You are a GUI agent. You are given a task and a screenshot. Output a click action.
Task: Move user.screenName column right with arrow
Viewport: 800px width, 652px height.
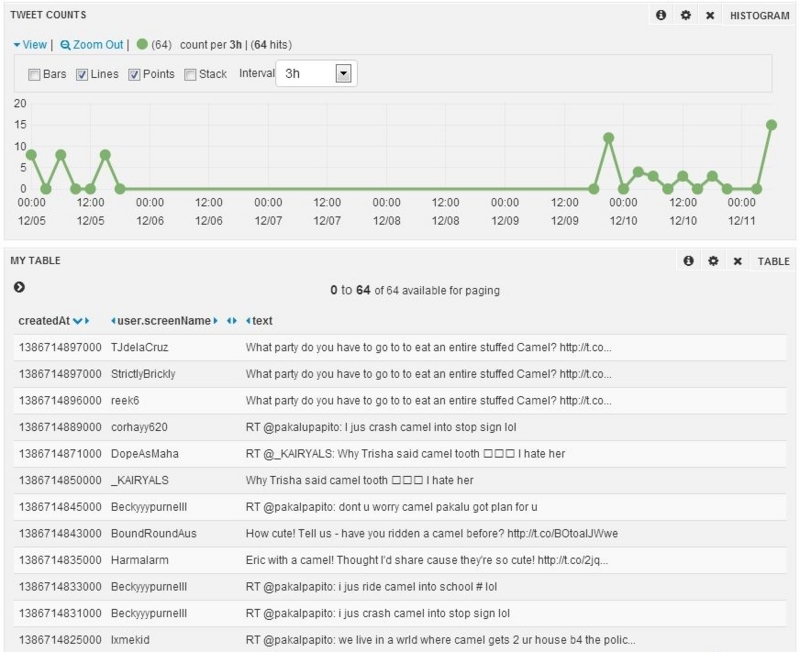tap(215, 321)
